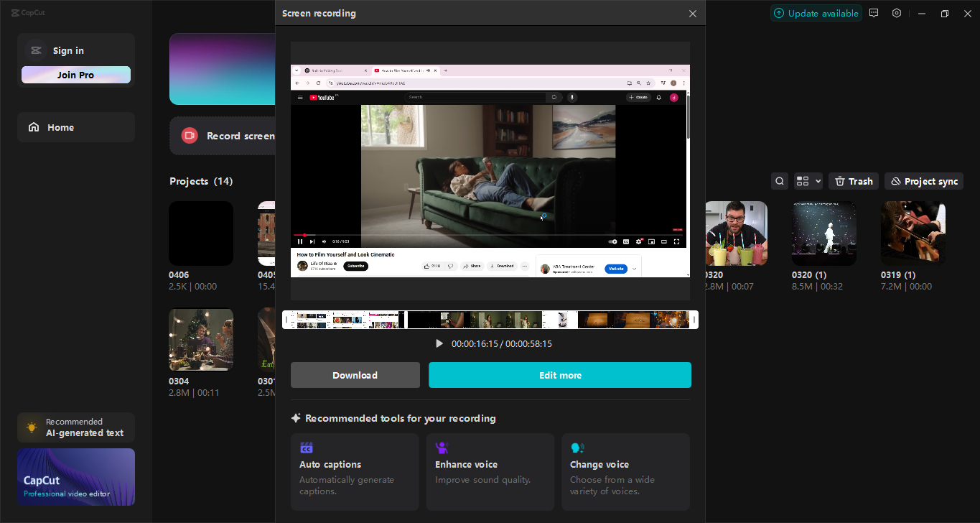This screenshot has height=523, width=980.
Task: Open the recommended AI-generated text suggestion
Action: pyautogui.click(x=76, y=427)
